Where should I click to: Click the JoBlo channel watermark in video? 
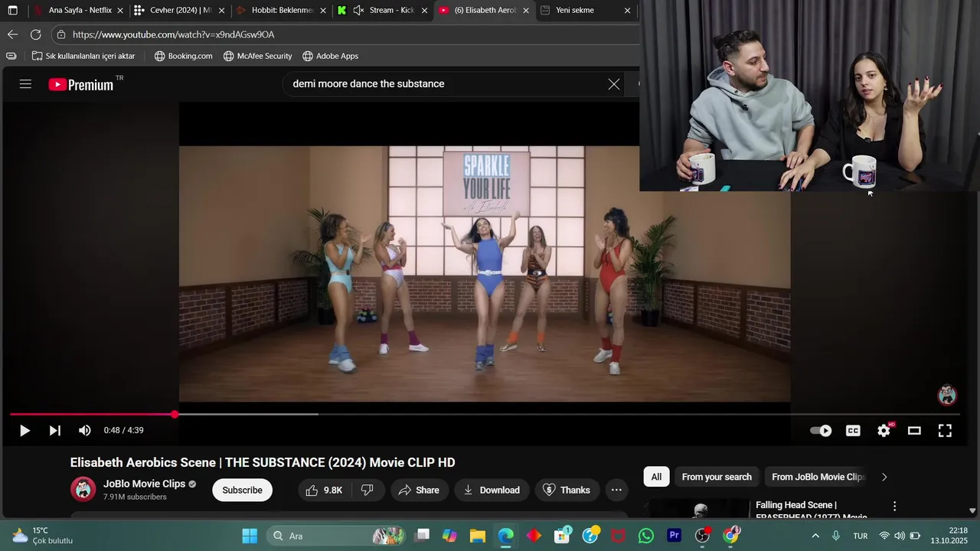coord(947,395)
